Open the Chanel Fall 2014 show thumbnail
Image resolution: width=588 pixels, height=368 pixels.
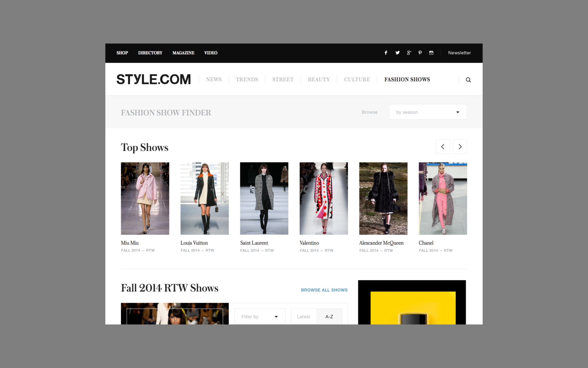pos(443,198)
